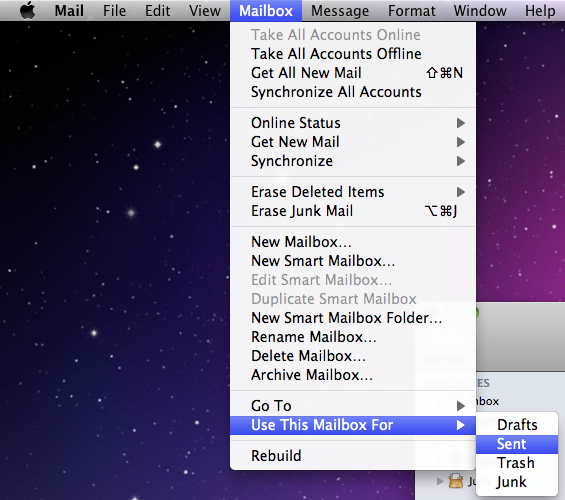The width and height of the screenshot is (565, 500).
Task: Use this mailbox for Drafts
Action: coord(517,425)
